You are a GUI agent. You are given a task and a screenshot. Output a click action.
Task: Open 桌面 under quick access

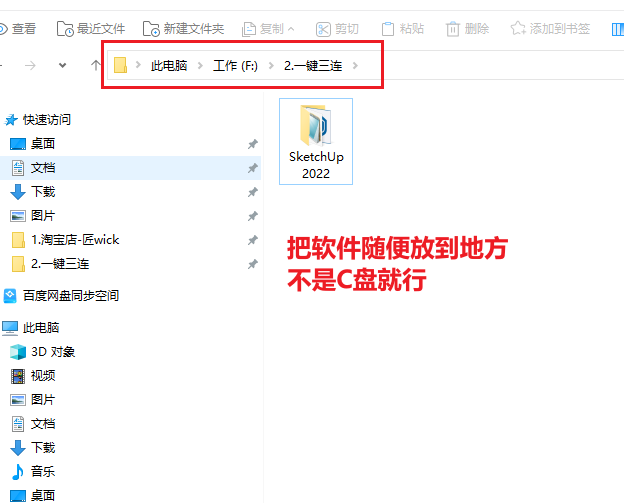point(43,144)
